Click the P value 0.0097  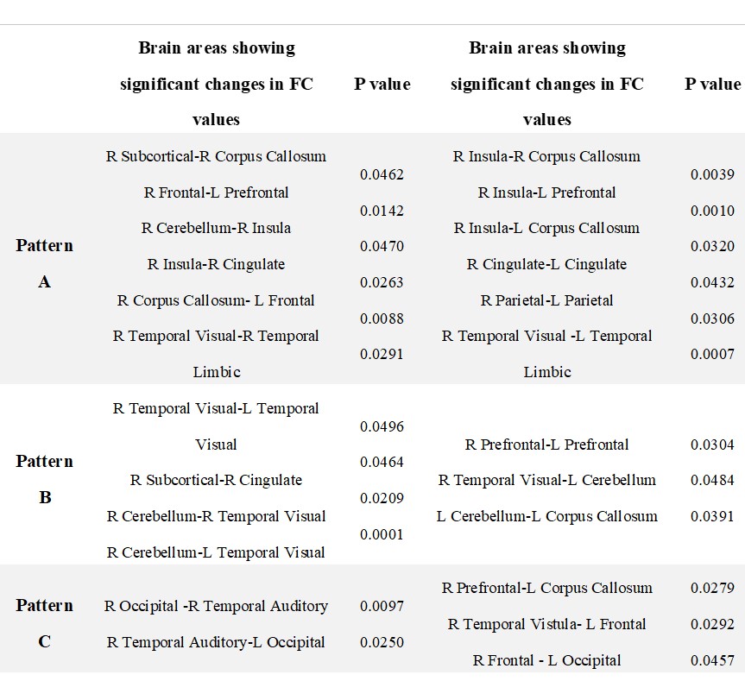(x=382, y=606)
